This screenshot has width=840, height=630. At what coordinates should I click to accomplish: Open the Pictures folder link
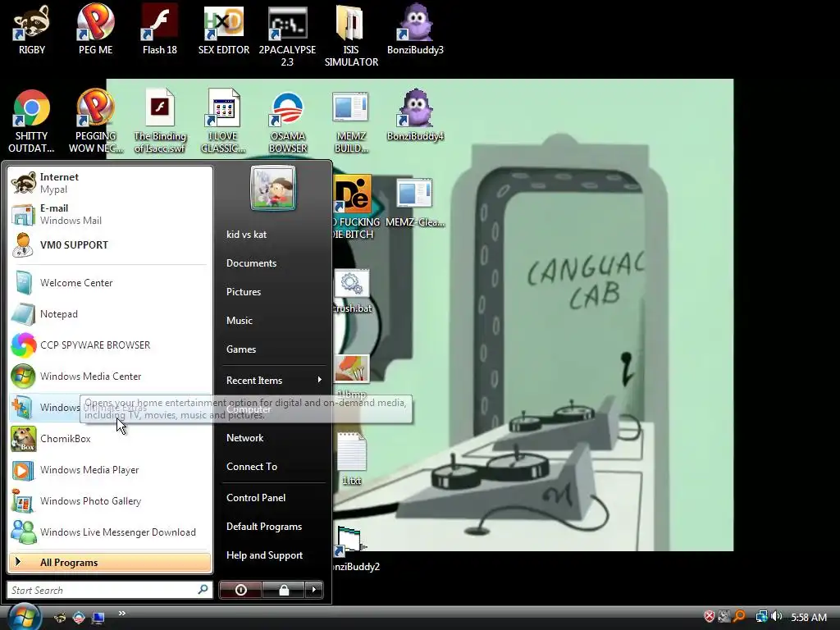coord(274,292)
